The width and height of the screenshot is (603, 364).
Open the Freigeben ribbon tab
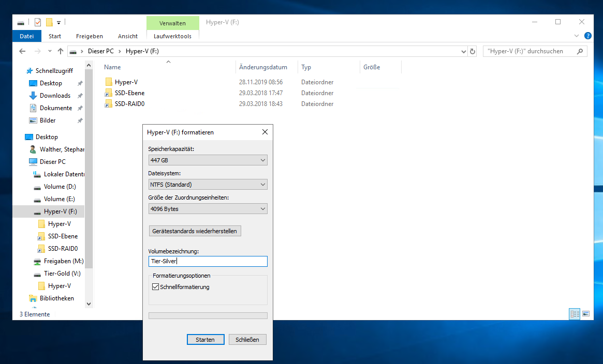point(89,36)
